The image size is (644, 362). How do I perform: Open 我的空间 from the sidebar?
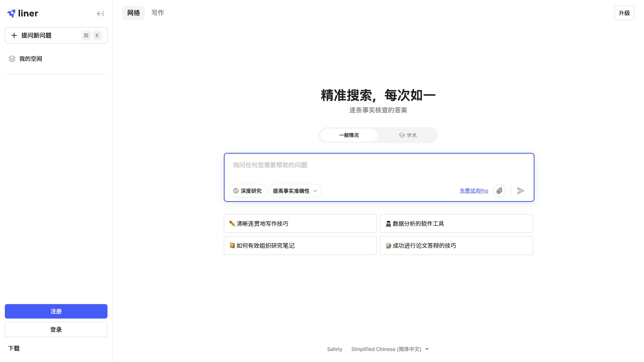tap(31, 59)
